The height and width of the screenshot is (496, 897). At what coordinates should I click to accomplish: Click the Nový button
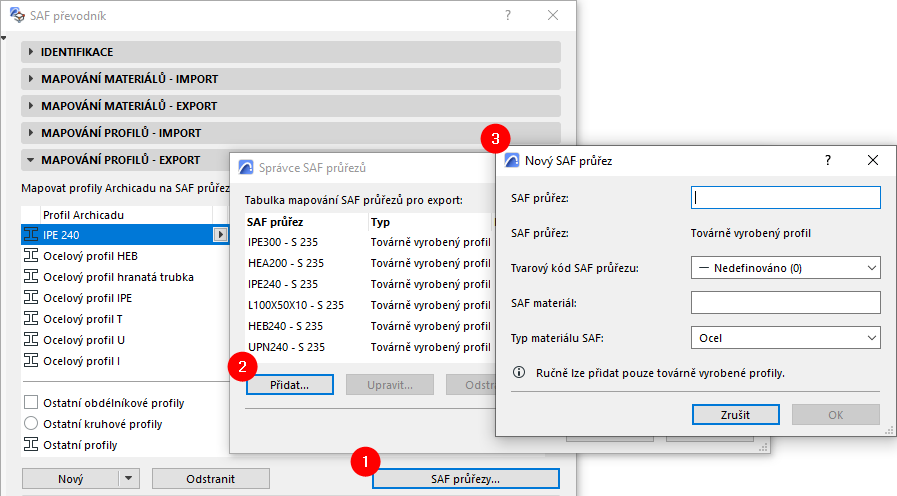(x=70, y=479)
